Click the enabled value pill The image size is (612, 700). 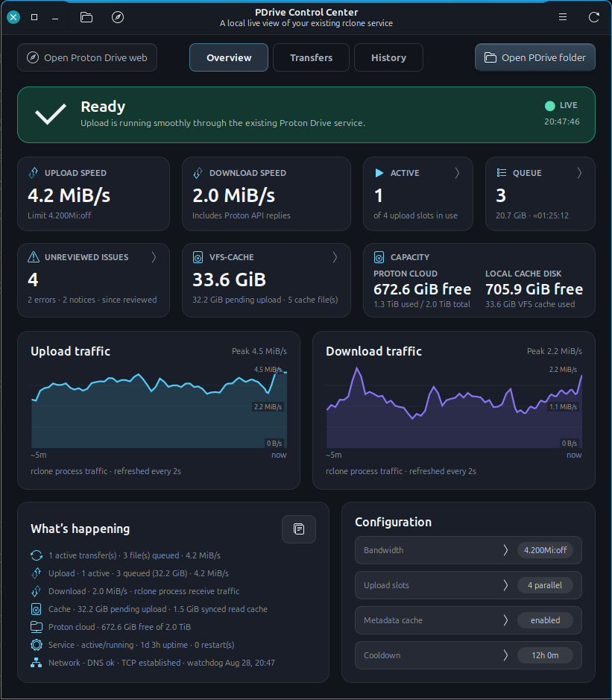coord(545,620)
